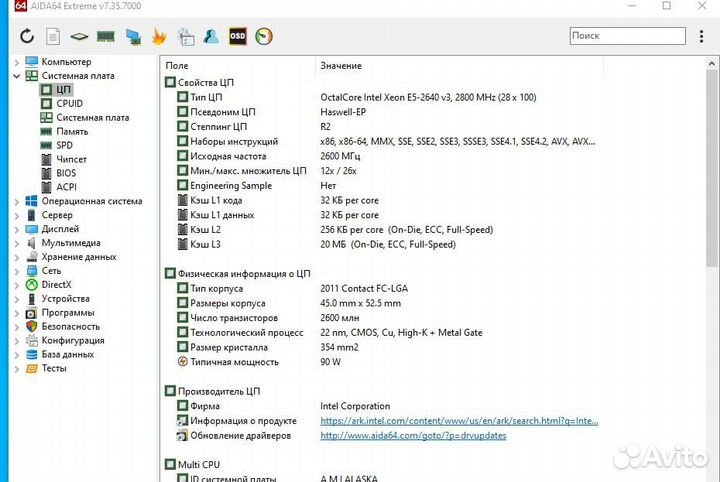
Task: Open the Report page icon
Action: [53, 36]
